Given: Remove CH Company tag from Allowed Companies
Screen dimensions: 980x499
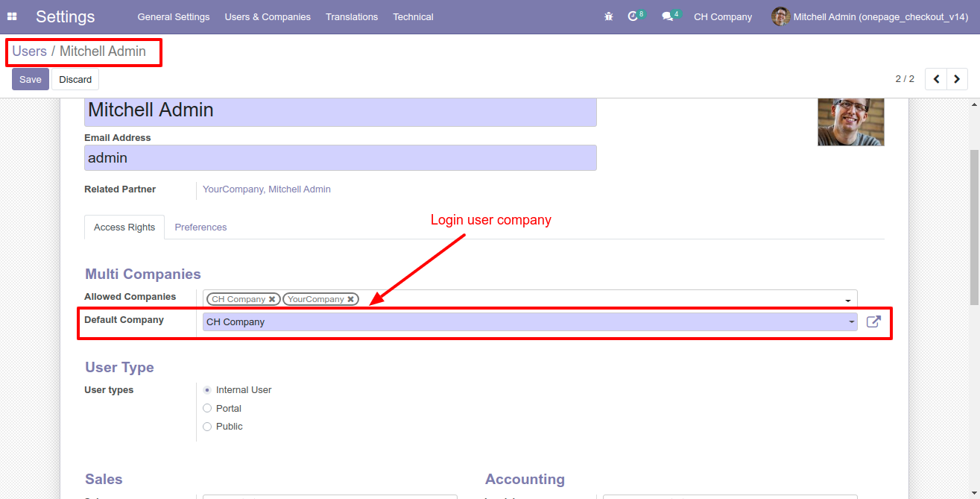Looking at the screenshot, I should click(272, 299).
